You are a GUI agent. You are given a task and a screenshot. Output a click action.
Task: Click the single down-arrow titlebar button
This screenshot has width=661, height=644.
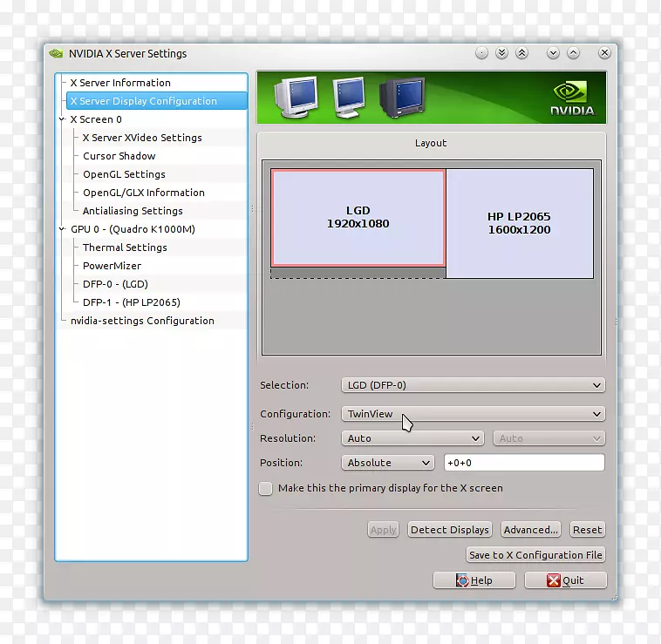(x=553, y=53)
